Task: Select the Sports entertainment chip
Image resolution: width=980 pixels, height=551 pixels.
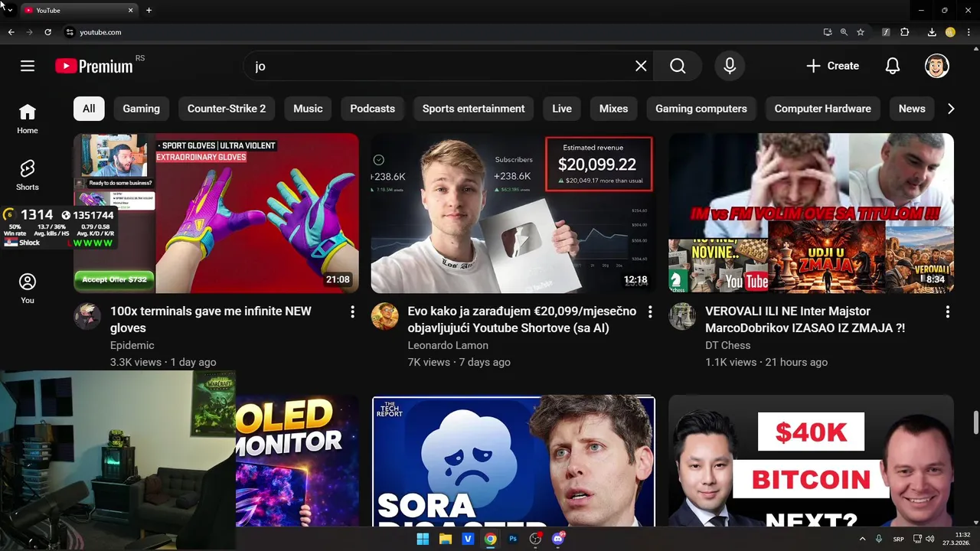Action: click(473, 109)
